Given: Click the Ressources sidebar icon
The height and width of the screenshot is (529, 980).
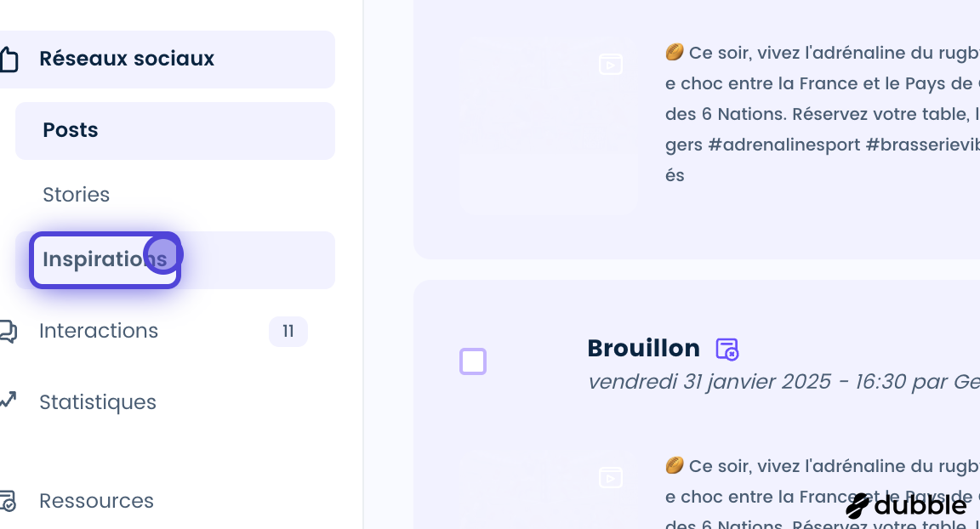Looking at the screenshot, I should pos(9,500).
